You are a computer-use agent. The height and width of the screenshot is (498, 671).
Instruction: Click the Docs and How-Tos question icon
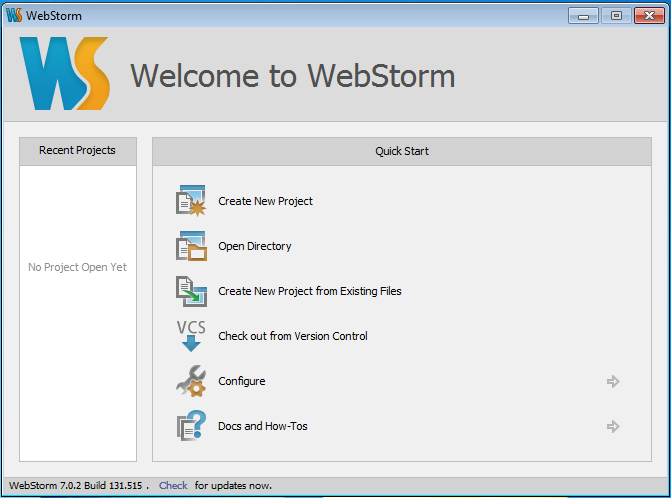(191, 426)
